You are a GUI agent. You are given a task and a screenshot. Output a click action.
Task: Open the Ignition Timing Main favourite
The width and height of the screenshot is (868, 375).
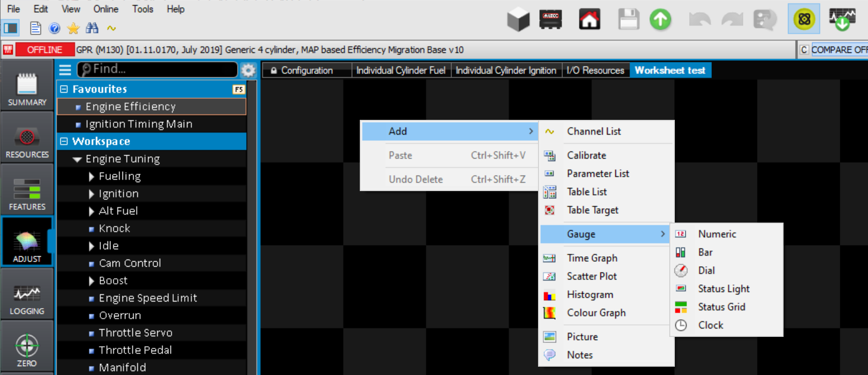[139, 124]
